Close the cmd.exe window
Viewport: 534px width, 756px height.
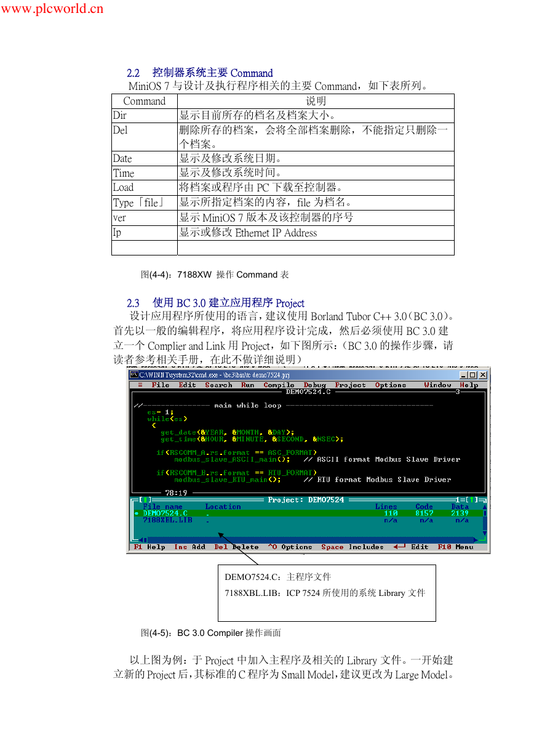click(x=483, y=374)
